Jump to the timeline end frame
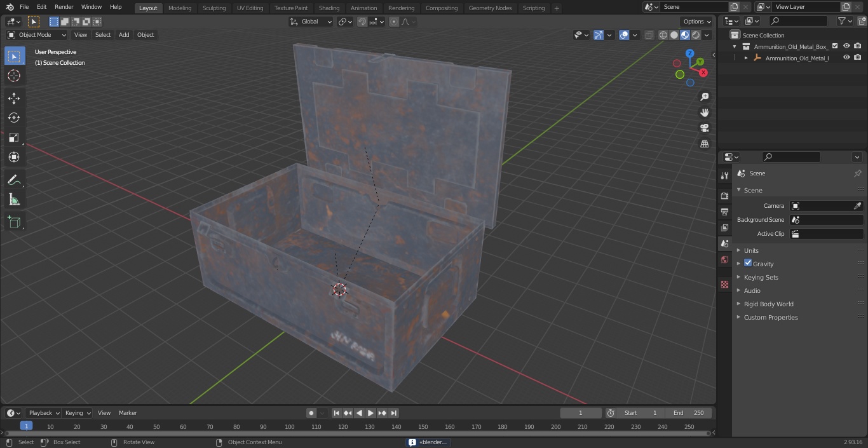Screen dimensions: 868x448 [393, 413]
